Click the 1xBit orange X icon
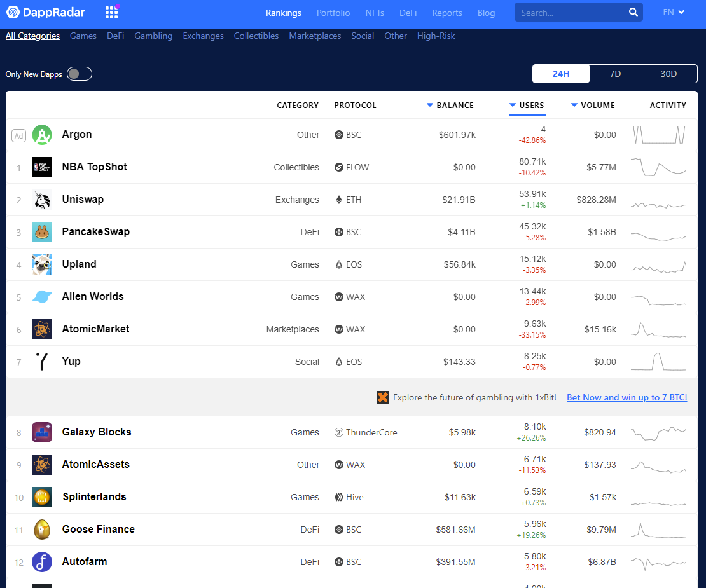 (x=383, y=397)
